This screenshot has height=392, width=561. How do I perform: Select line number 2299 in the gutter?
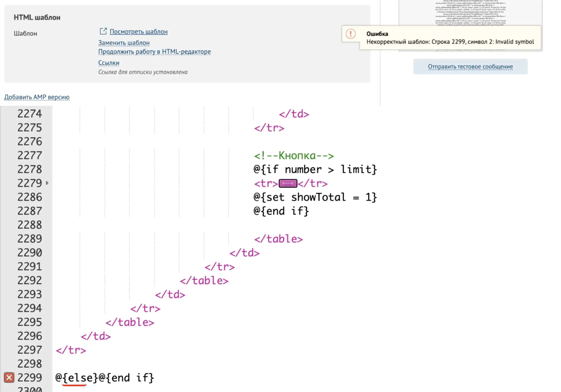tap(30, 378)
